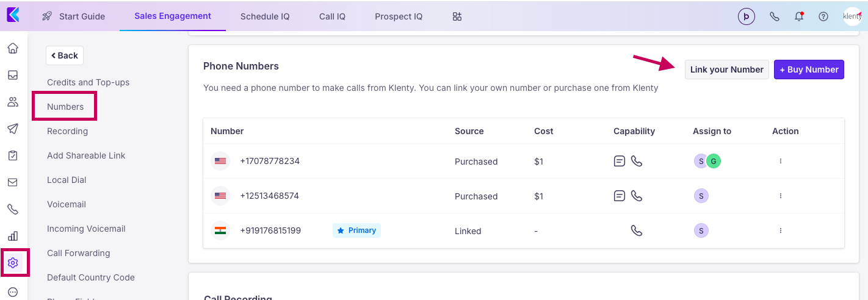Select Call Forwarding in settings list

click(78, 253)
